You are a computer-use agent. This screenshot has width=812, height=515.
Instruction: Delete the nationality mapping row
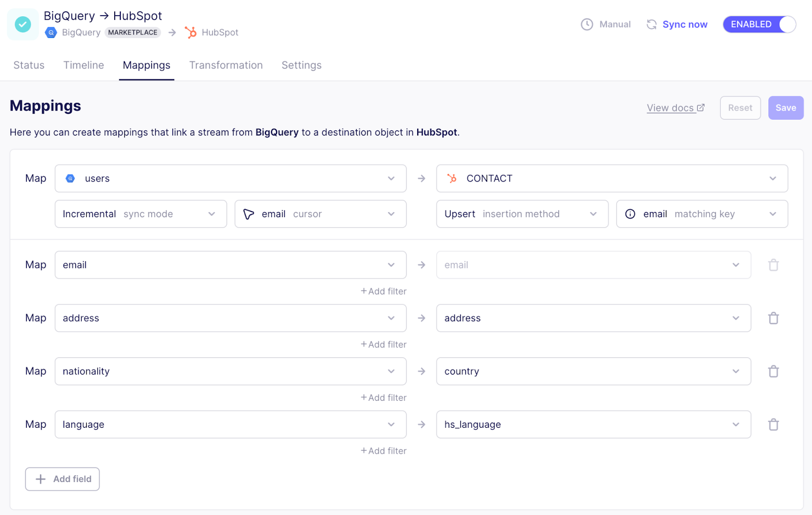coord(773,371)
